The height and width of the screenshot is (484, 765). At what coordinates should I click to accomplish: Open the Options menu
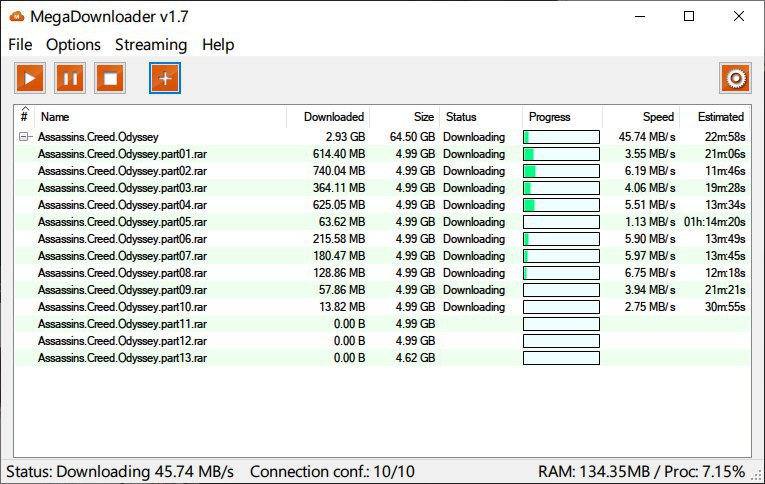point(73,44)
